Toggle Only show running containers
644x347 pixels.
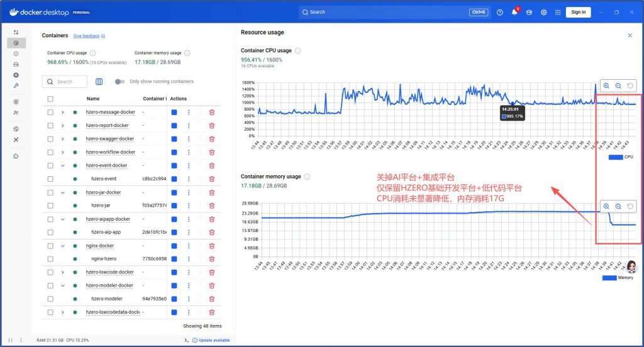pos(119,82)
